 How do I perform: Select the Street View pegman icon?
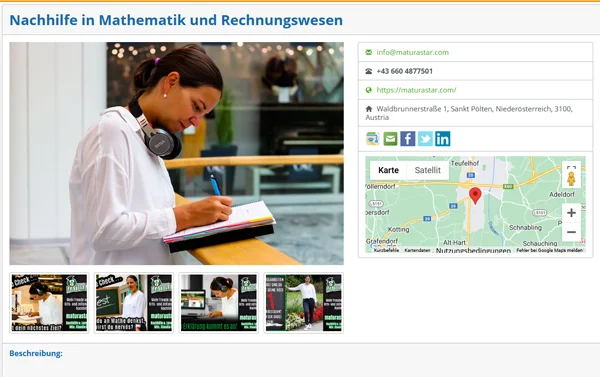(x=571, y=179)
